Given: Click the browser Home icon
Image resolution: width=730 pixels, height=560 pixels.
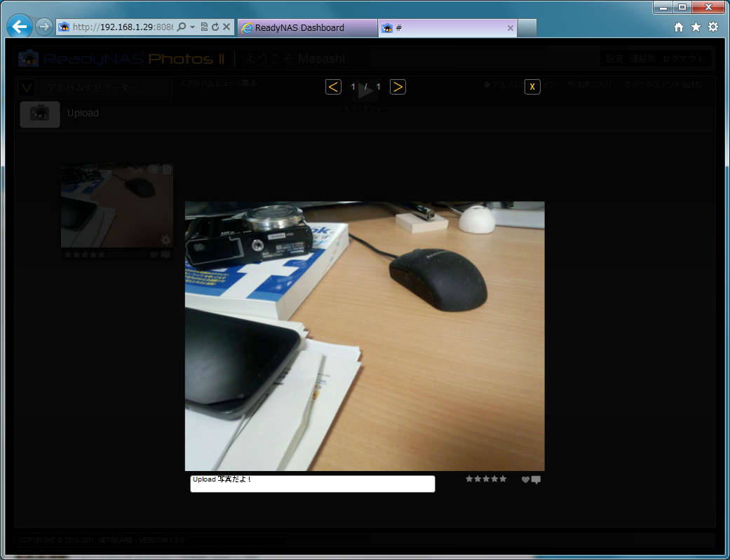Looking at the screenshot, I should point(678,27).
